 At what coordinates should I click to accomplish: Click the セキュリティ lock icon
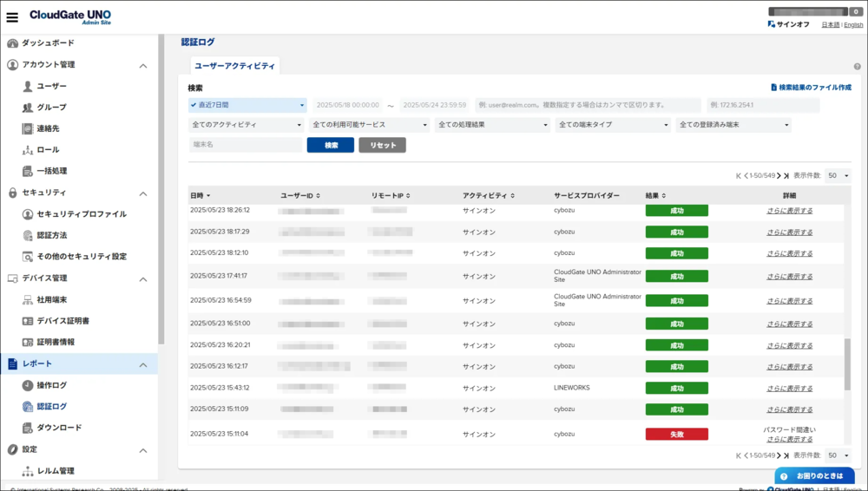13,193
